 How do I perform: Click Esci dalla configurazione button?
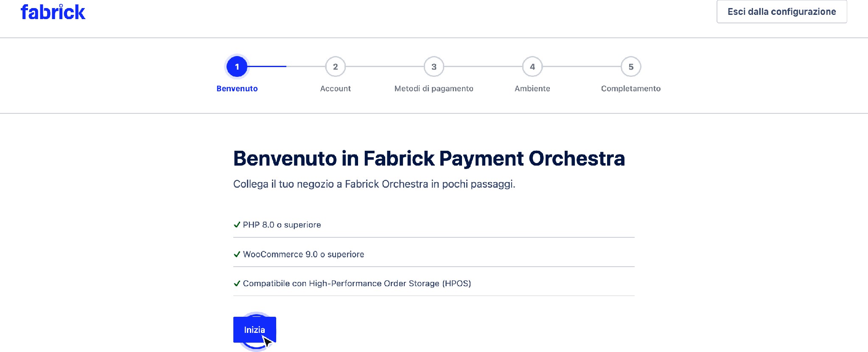(782, 11)
